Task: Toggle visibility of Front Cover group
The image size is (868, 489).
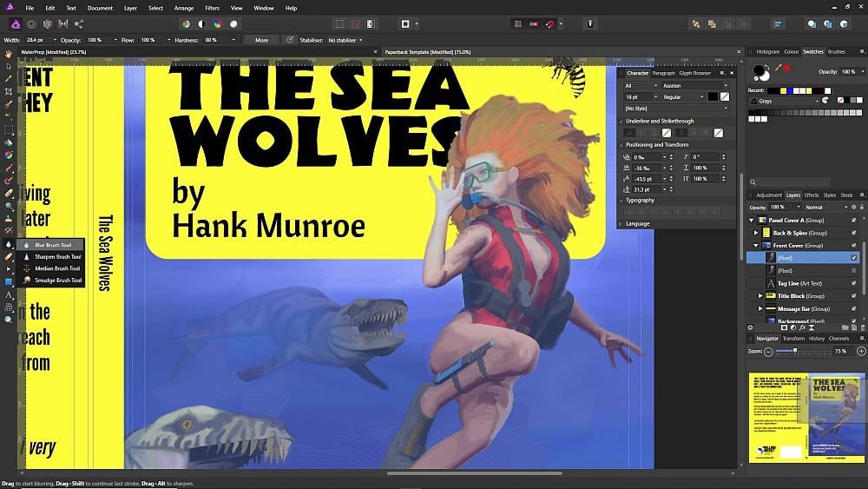Action: pos(853,245)
